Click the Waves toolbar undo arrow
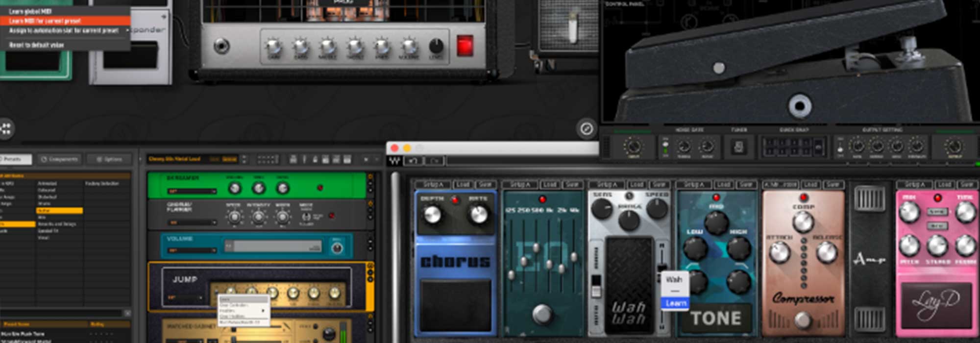980x343 pixels. [413, 161]
